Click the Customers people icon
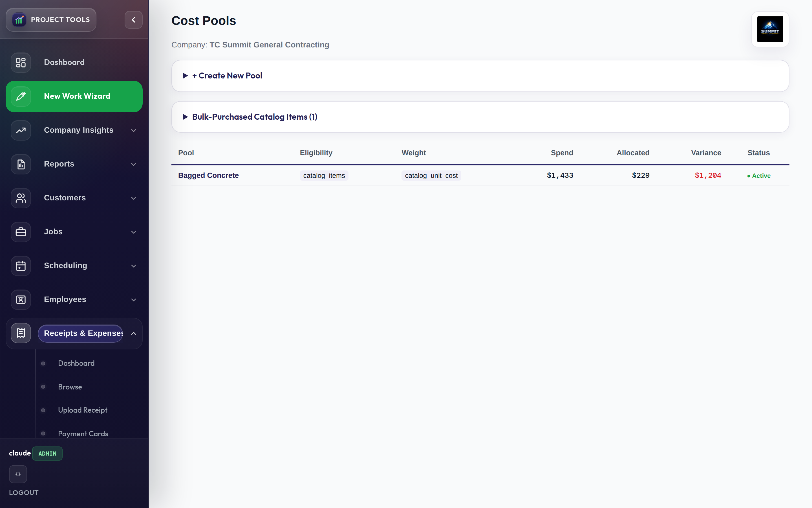Image resolution: width=812 pixels, height=508 pixels. (21, 198)
